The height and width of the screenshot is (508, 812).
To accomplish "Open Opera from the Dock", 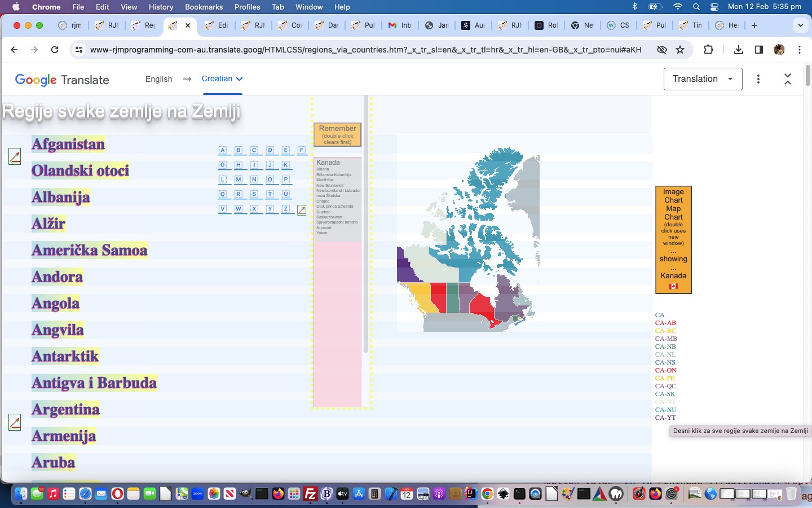I will pyautogui.click(x=117, y=494).
